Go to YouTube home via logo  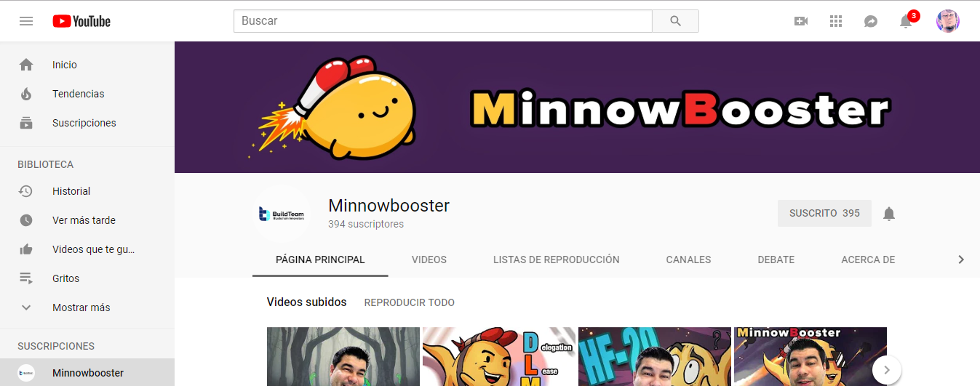tap(81, 21)
